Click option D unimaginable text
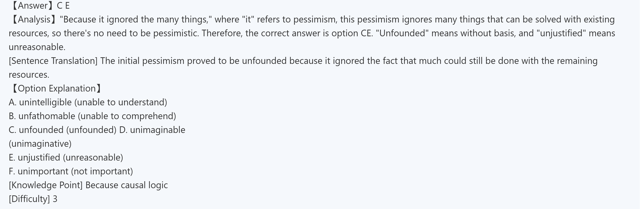 [152, 130]
